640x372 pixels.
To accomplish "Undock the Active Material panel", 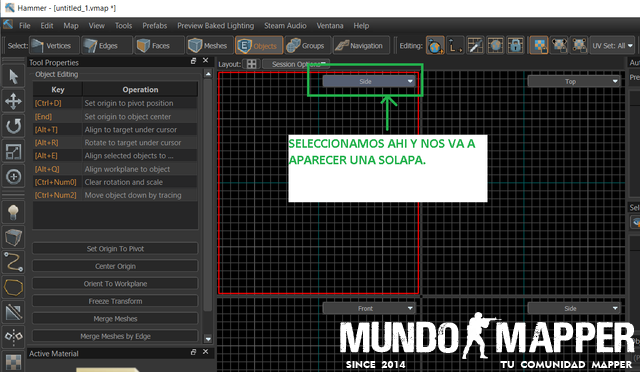I will [193, 352].
